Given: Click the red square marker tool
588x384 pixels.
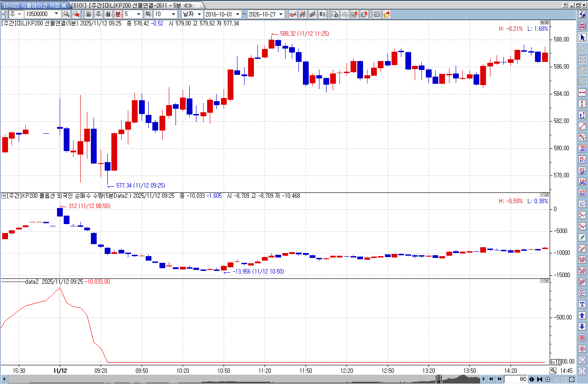Looking at the screenshot, I should click(582, 338).
